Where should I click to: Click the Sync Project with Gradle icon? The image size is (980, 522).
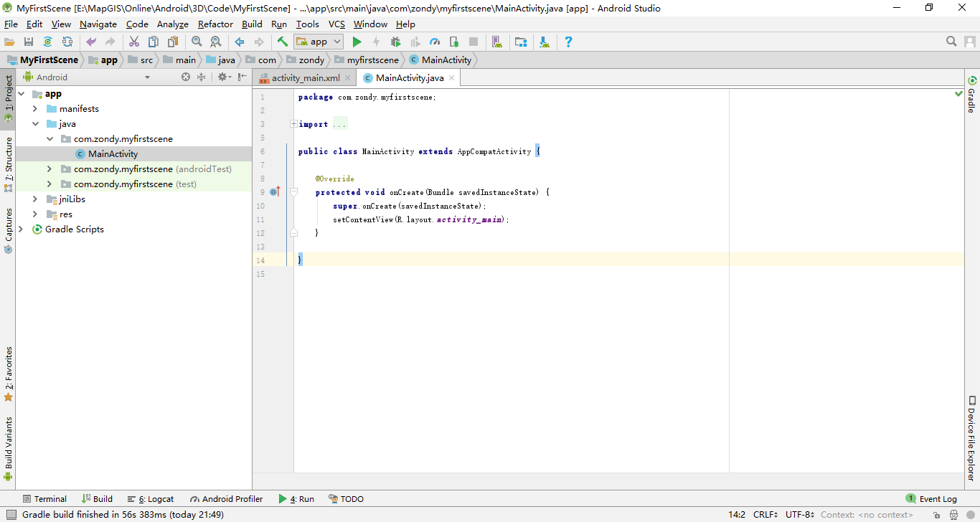(x=47, y=42)
